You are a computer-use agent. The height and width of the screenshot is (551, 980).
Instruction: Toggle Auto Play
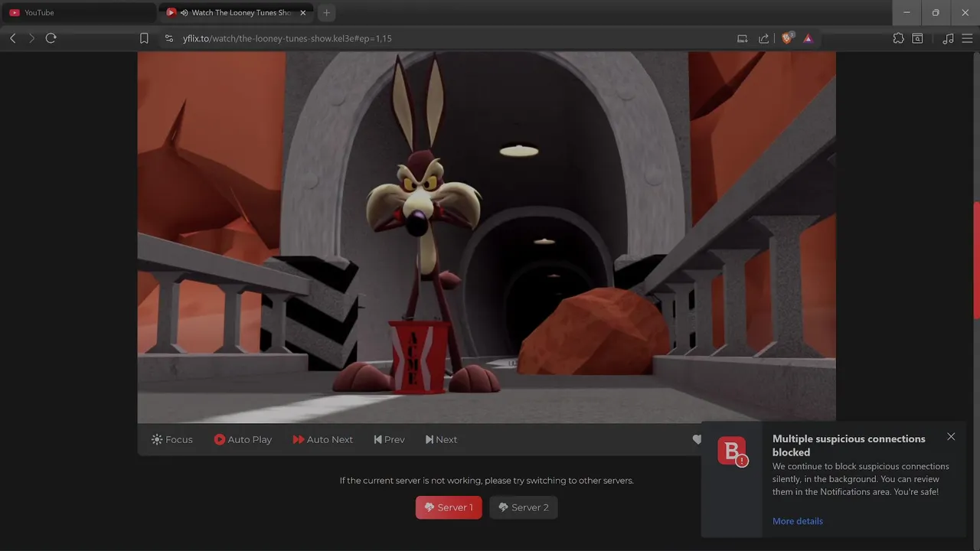pyautogui.click(x=243, y=439)
